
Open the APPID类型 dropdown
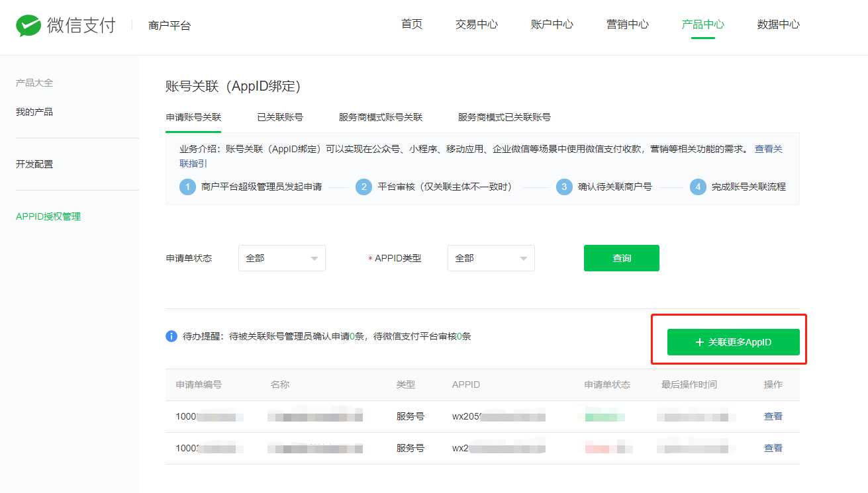coord(491,258)
